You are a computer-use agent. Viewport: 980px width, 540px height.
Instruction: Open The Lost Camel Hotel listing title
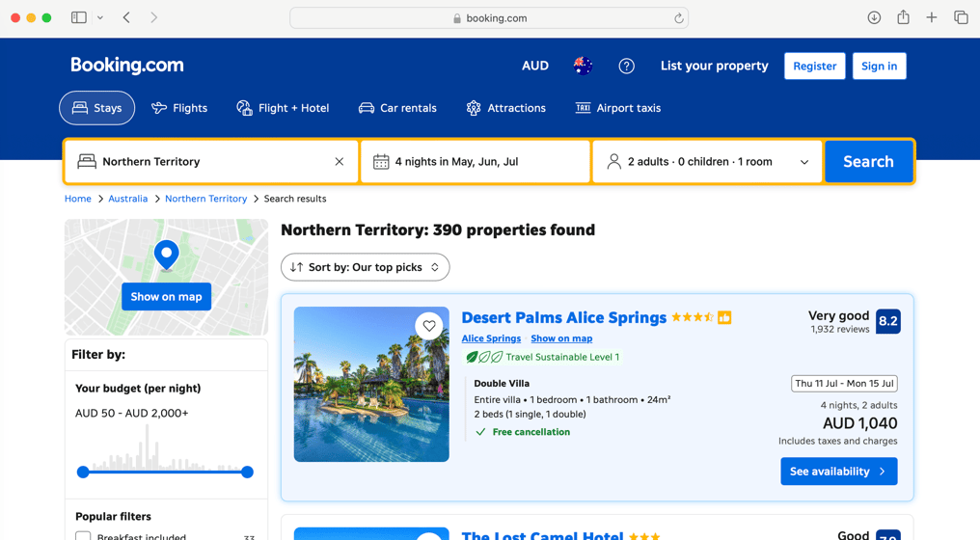[542, 535]
